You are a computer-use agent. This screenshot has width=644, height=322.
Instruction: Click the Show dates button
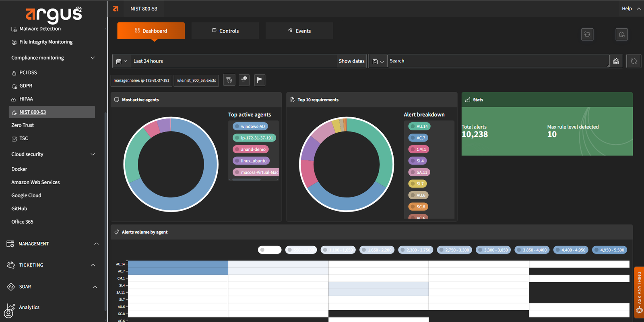click(x=351, y=61)
